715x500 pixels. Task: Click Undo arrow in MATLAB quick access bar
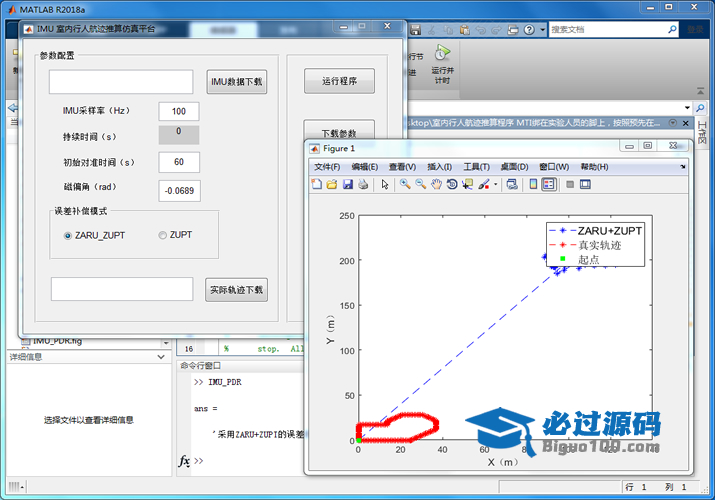481,30
